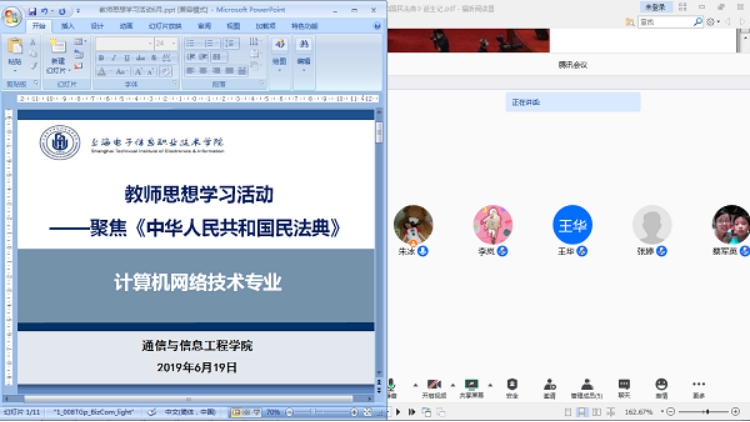This screenshot has width=750, height=422.
Task: Expand the arrow next to the video button
Action: [x=451, y=384]
